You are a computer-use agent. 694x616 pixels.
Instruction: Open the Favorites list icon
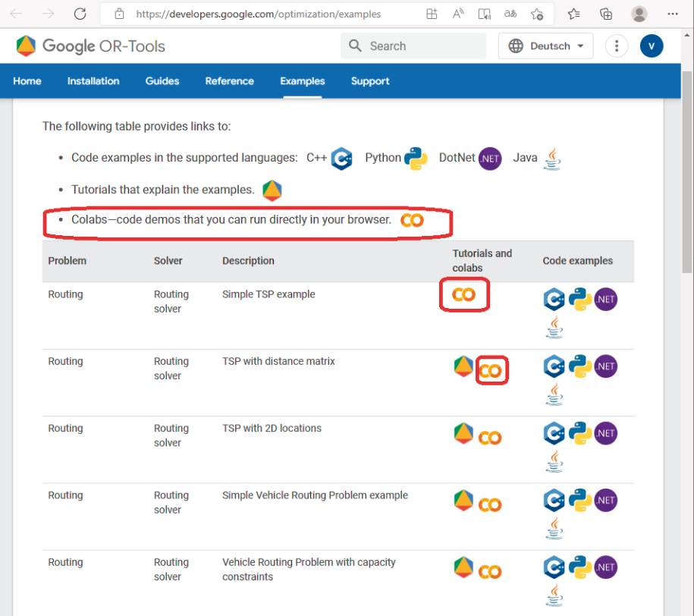coord(574,14)
